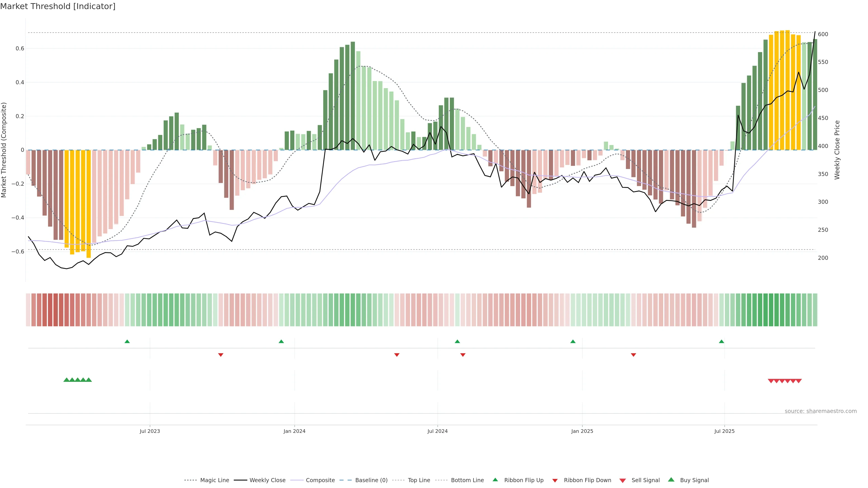Click the Sell Signal legend icon
This screenshot has height=488, width=868.
click(x=623, y=481)
